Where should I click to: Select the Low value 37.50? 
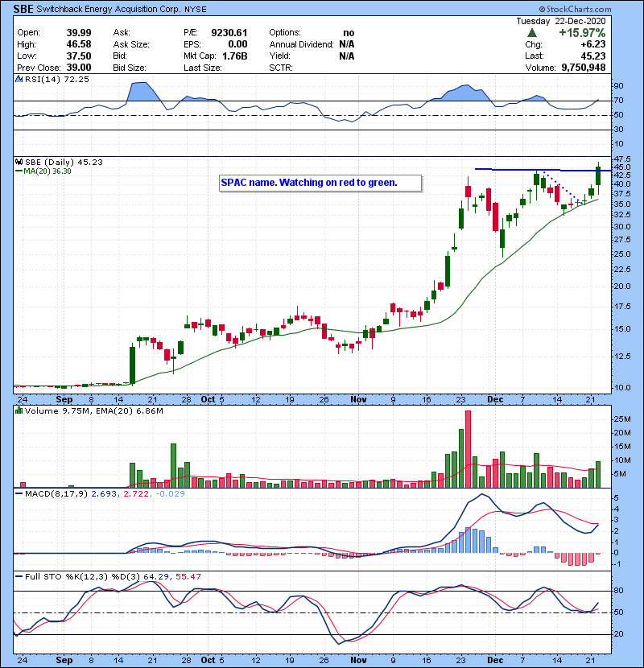(79, 56)
